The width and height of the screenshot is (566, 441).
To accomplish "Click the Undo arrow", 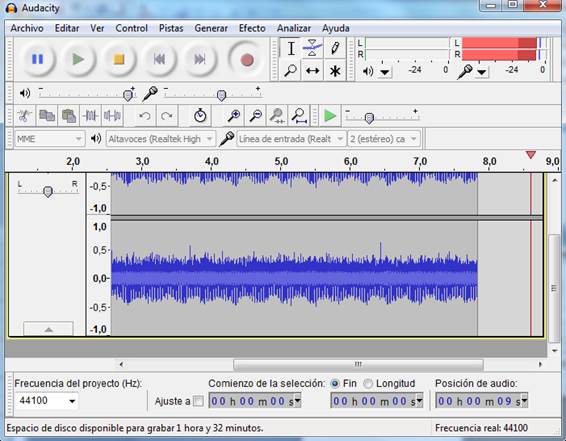I will [x=144, y=116].
